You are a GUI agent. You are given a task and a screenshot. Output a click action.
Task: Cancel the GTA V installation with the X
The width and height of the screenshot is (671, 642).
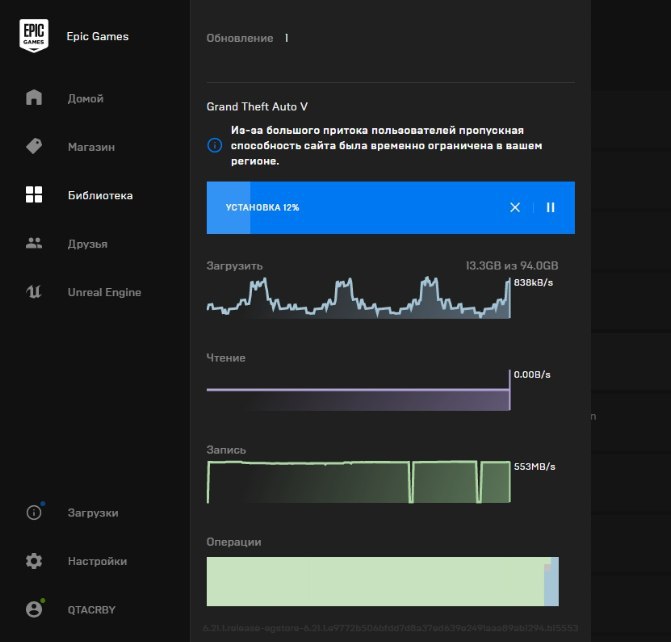pyautogui.click(x=515, y=208)
